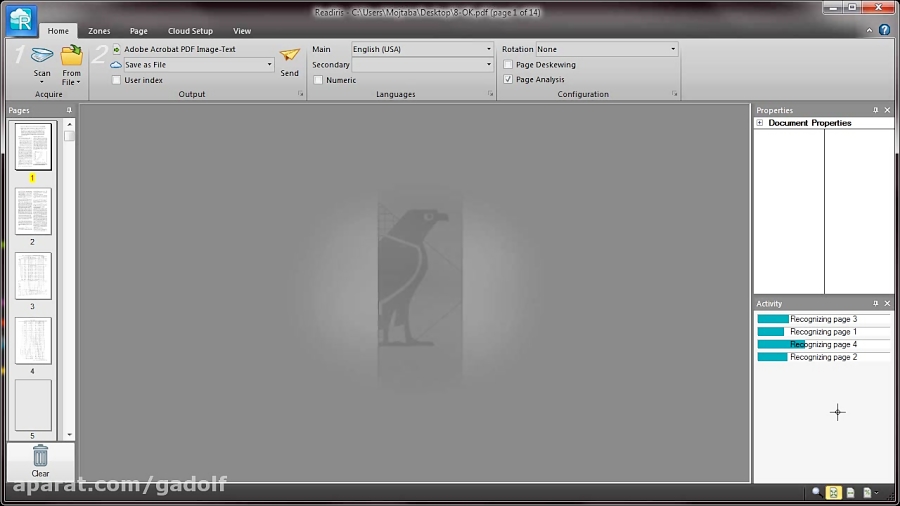Close the Properties panel

coord(887,110)
